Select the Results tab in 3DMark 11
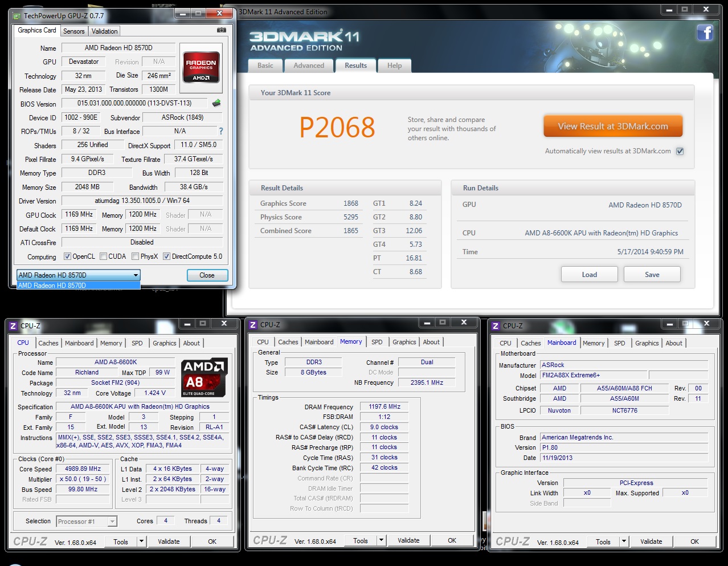 coord(356,66)
